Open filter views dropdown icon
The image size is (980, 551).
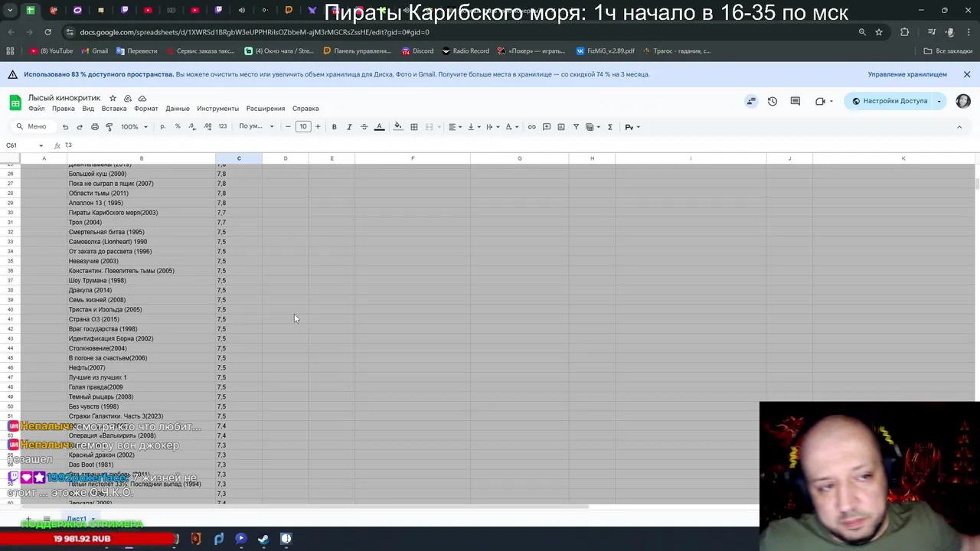click(593, 127)
